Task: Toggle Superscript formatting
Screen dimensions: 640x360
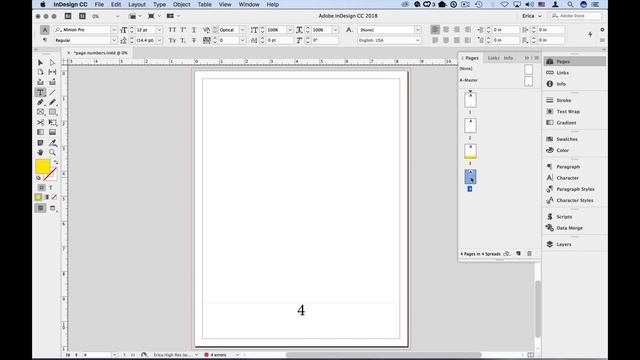Action: (183, 30)
